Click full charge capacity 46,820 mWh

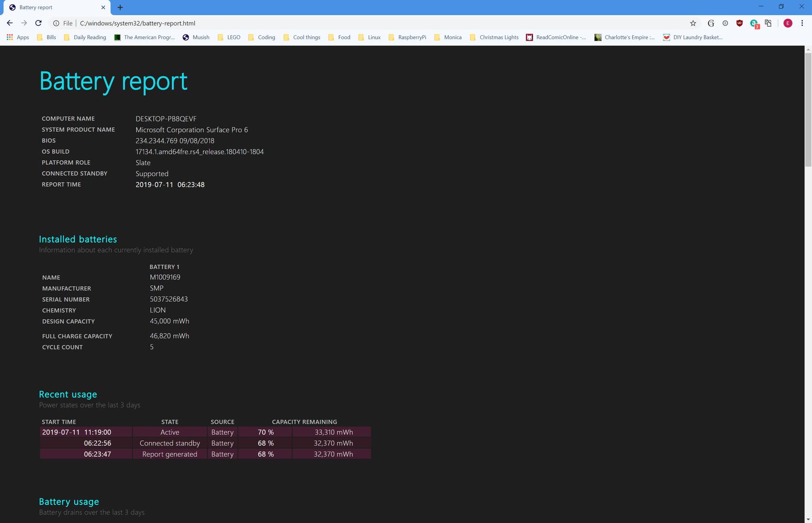170,336
